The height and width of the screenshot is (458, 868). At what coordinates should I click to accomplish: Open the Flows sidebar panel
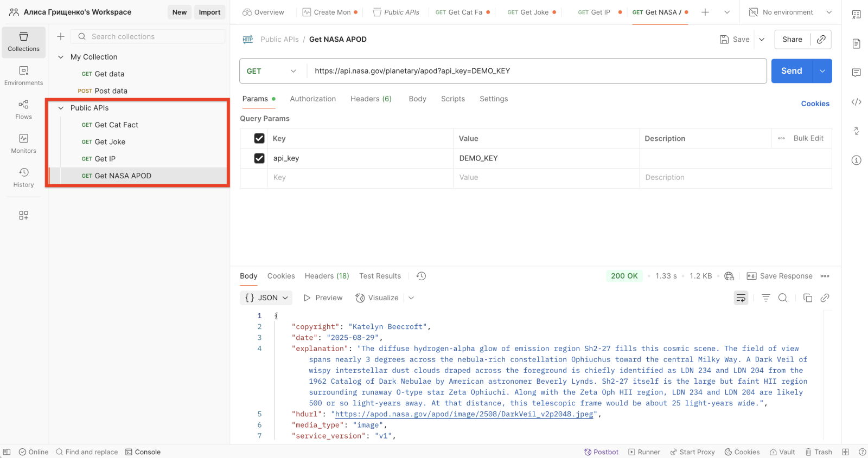tap(24, 109)
